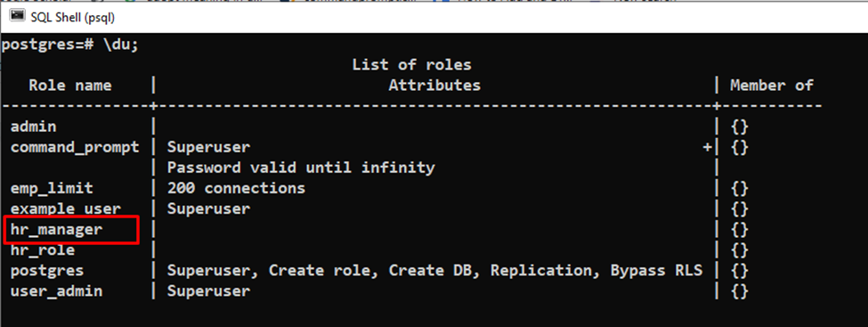Click the Bypass RLS attribute of postgres
868x327 pixels.
tap(656, 271)
